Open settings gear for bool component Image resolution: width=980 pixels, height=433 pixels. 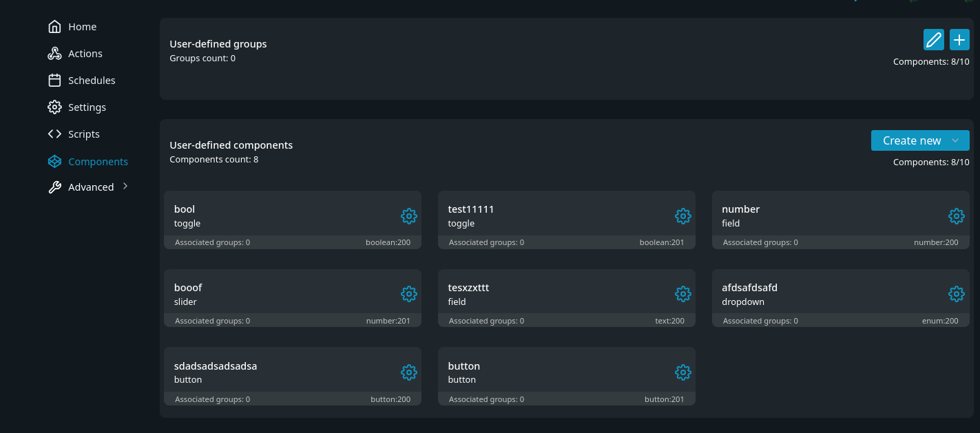pyautogui.click(x=408, y=216)
